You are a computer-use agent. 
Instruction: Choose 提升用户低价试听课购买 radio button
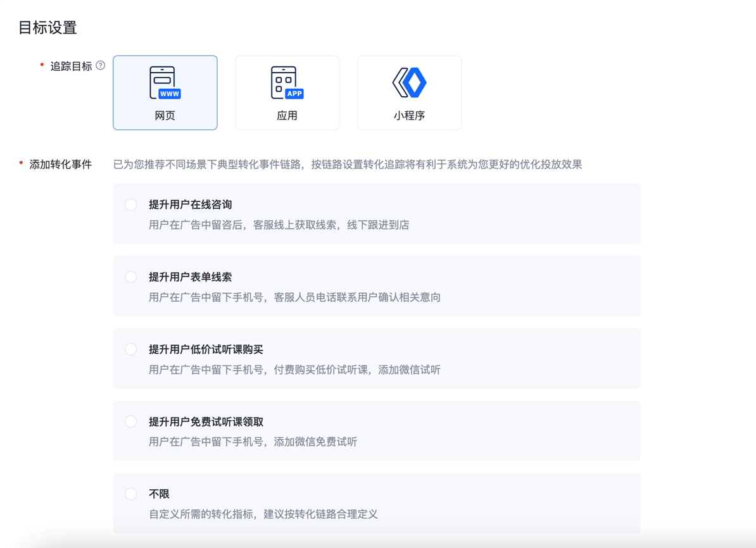tap(131, 349)
